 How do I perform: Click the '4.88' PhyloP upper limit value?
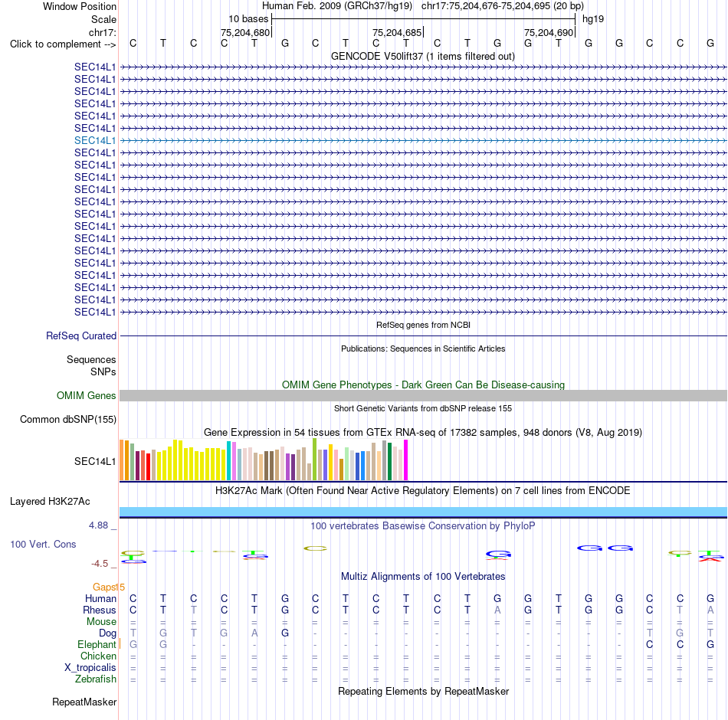pos(98,525)
